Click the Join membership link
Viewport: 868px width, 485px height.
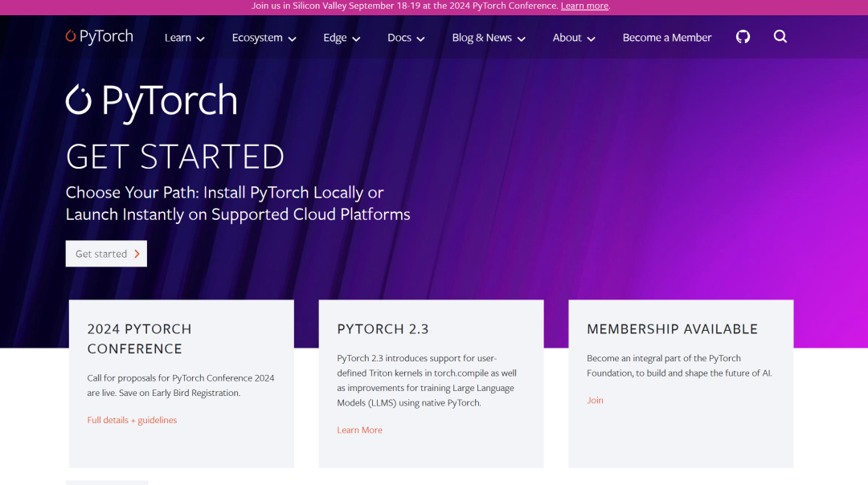(x=595, y=400)
